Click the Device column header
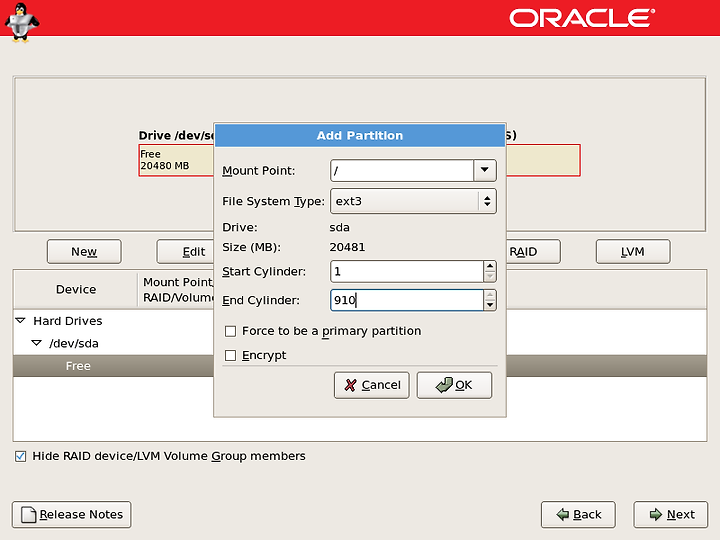720x540 pixels. click(x=76, y=289)
